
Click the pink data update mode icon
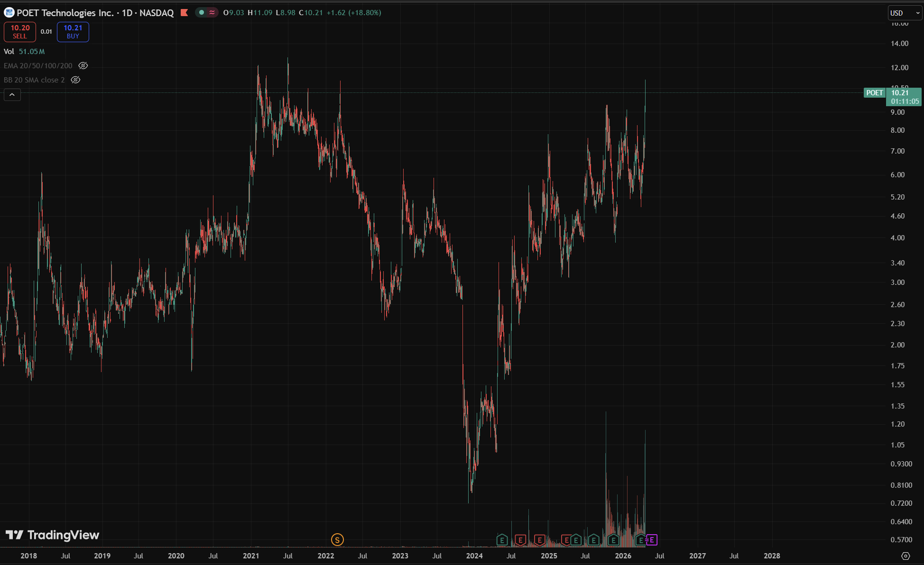pos(212,13)
